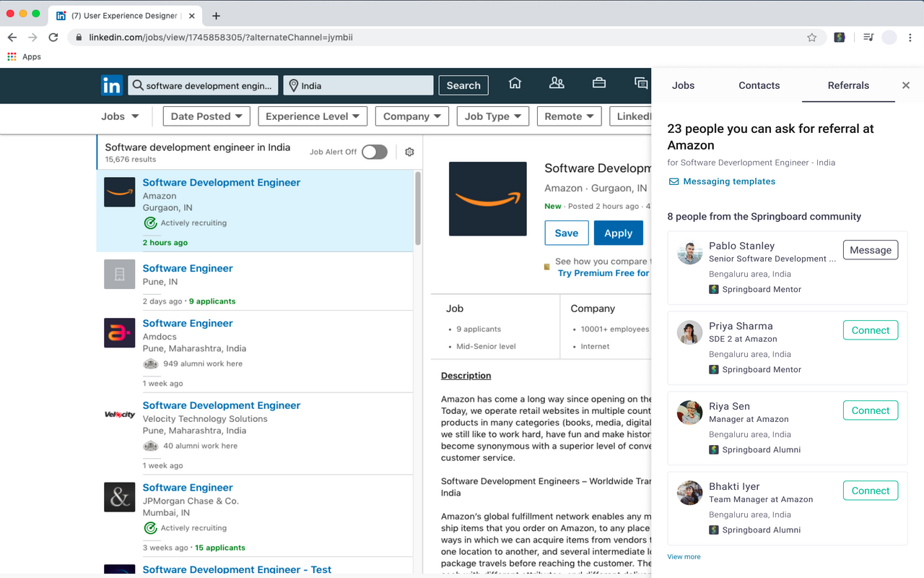Open Chrome media controls icon

point(868,38)
